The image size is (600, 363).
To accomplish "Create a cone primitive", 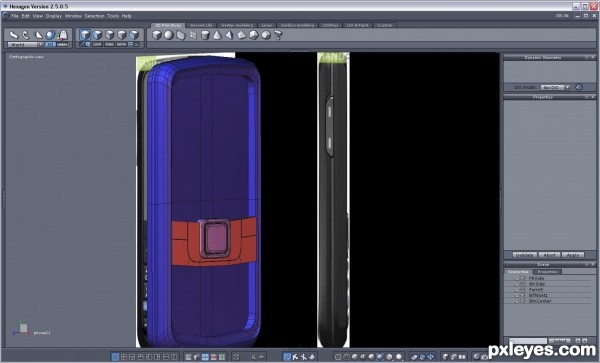I will (217, 35).
